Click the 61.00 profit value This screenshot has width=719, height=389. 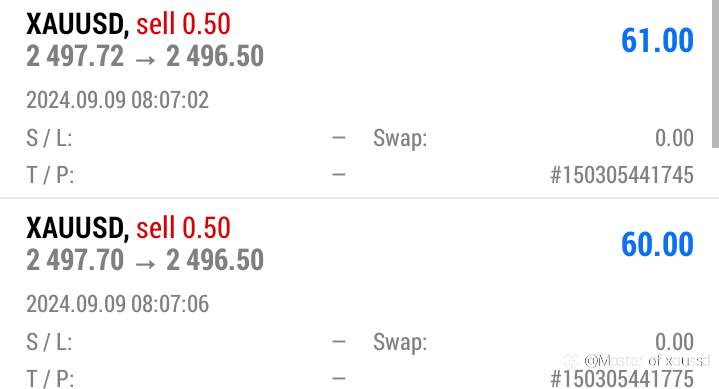(x=657, y=40)
